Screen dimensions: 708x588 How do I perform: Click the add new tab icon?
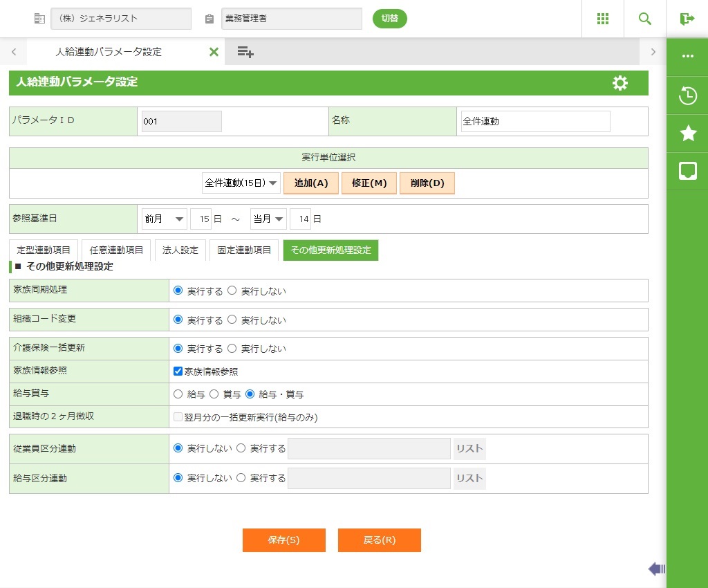[245, 52]
